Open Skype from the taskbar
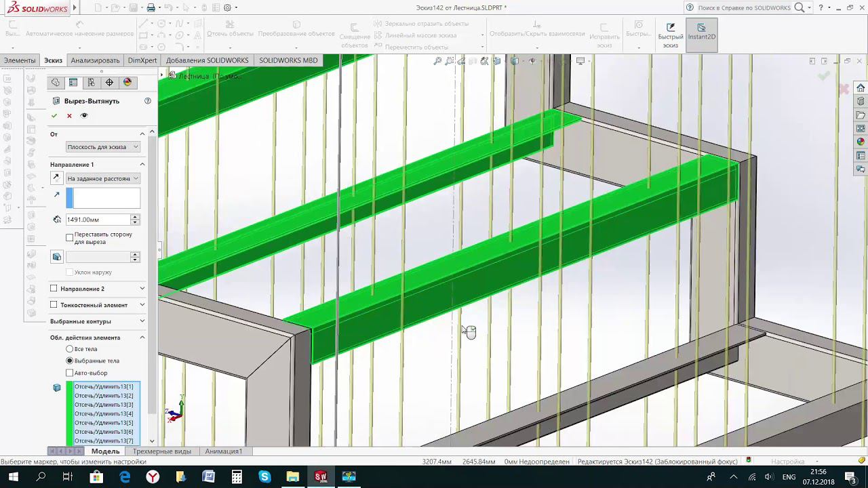The image size is (868, 488). (264, 476)
